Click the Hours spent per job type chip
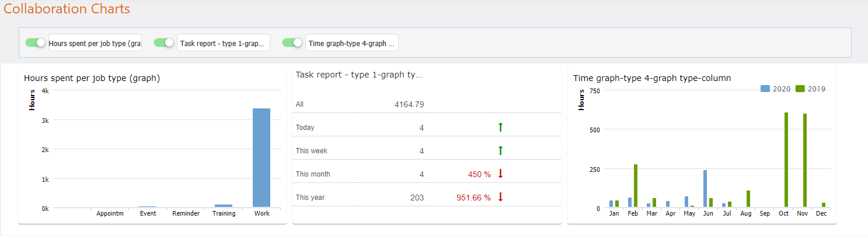The image size is (868, 236). click(x=95, y=43)
